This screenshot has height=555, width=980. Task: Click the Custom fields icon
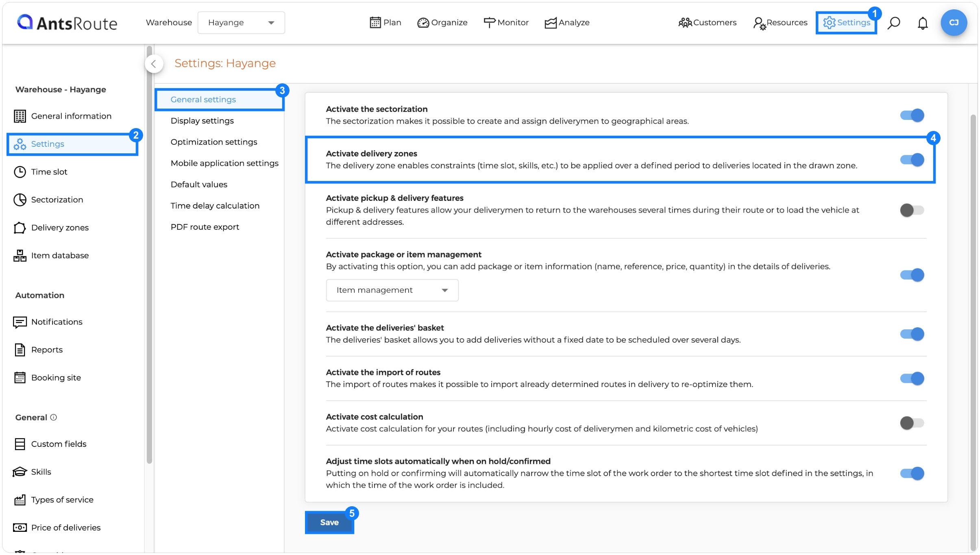click(20, 444)
